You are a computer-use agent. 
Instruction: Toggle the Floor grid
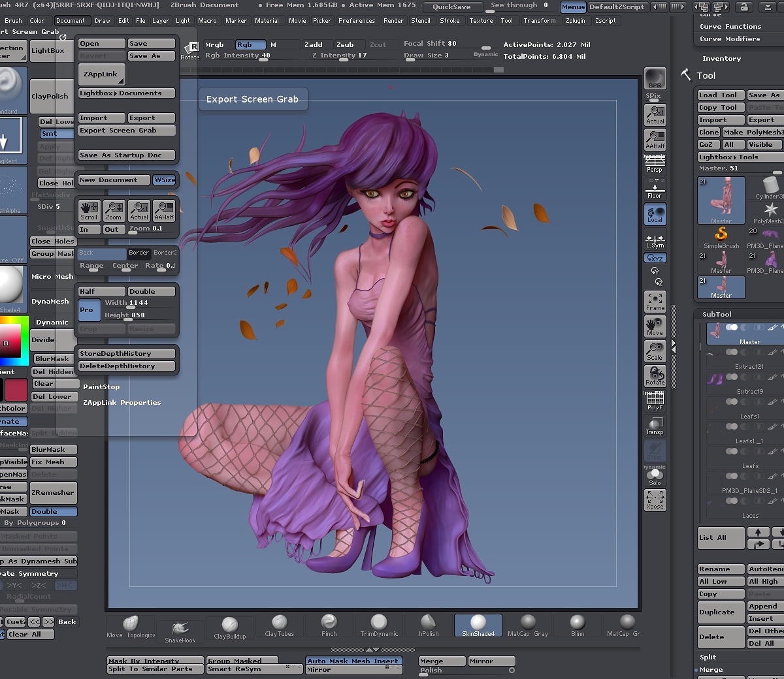[x=655, y=189]
